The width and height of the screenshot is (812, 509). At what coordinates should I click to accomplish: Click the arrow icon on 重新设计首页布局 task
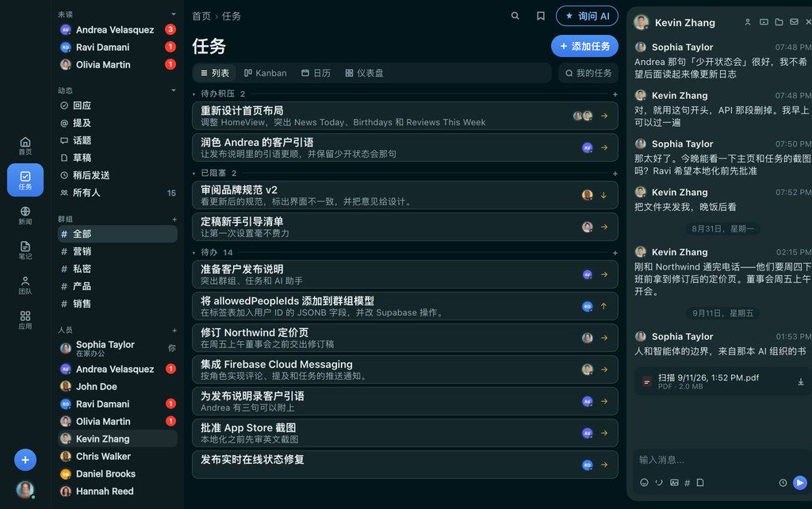(603, 116)
